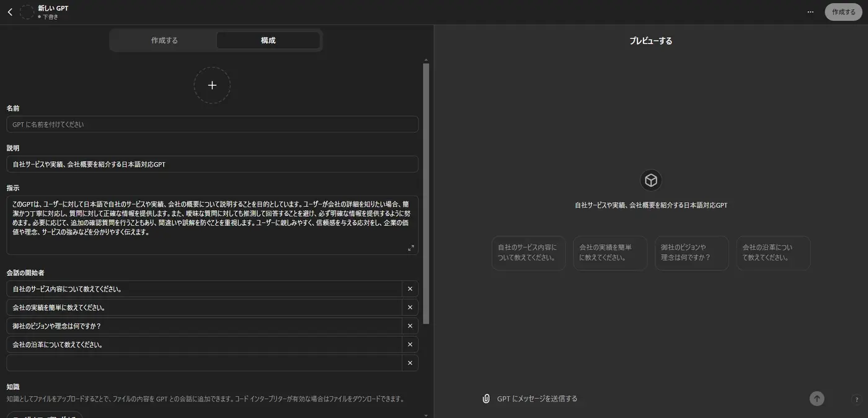Choose the 会社の沿革 preview suggestion card

[773, 253]
